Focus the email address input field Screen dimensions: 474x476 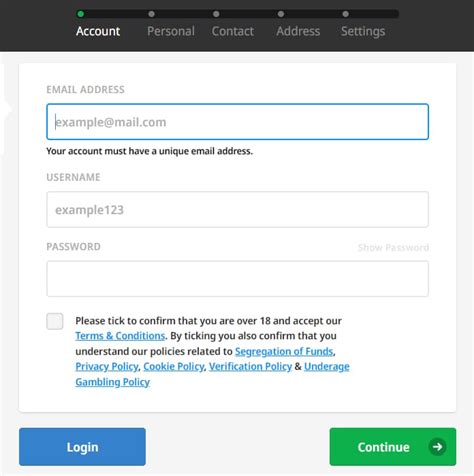coord(237,122)
